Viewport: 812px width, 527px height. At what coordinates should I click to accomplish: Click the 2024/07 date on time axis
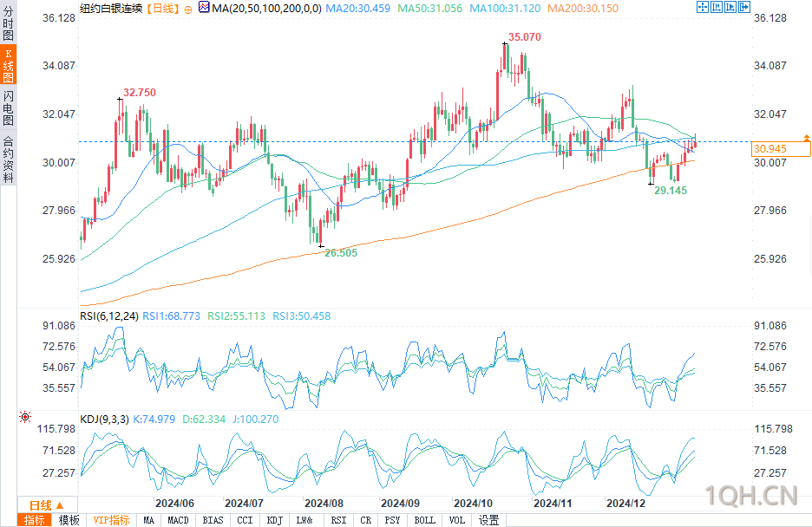coord(244,504)
